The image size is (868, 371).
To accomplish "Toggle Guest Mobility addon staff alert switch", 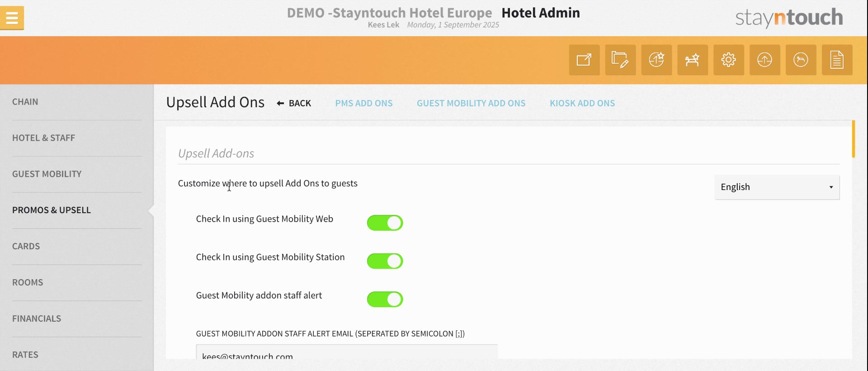I will click(x=385, y=299).
